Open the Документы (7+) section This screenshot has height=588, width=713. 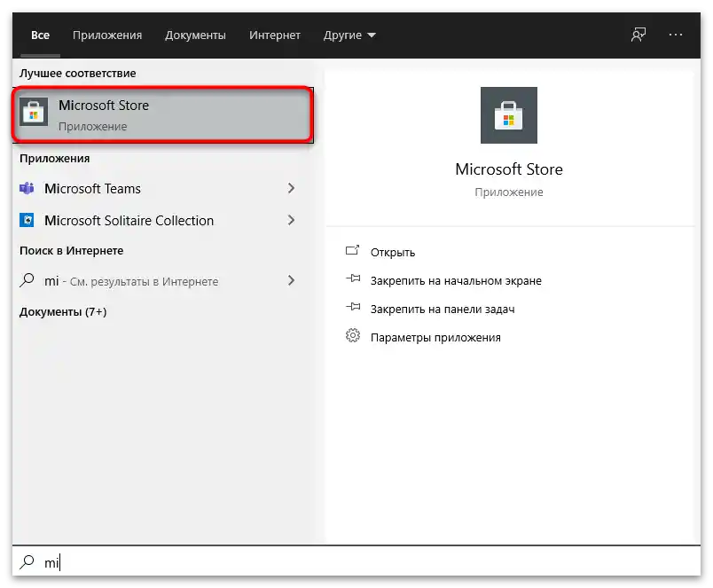(x=63, y=312)
